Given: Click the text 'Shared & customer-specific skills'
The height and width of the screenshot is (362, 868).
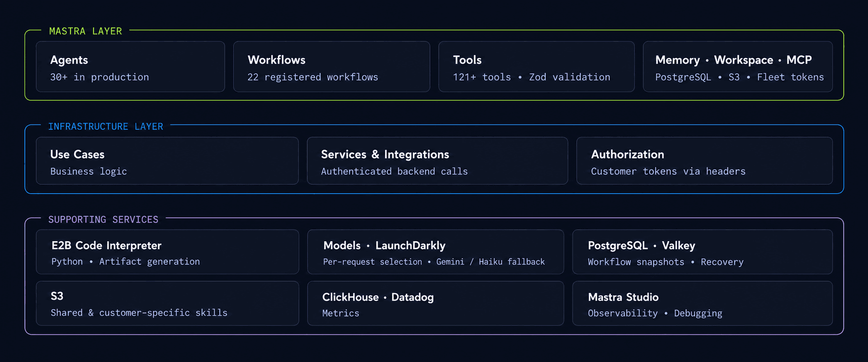Looking at the screenshot, I should click(x=139, y=313).
